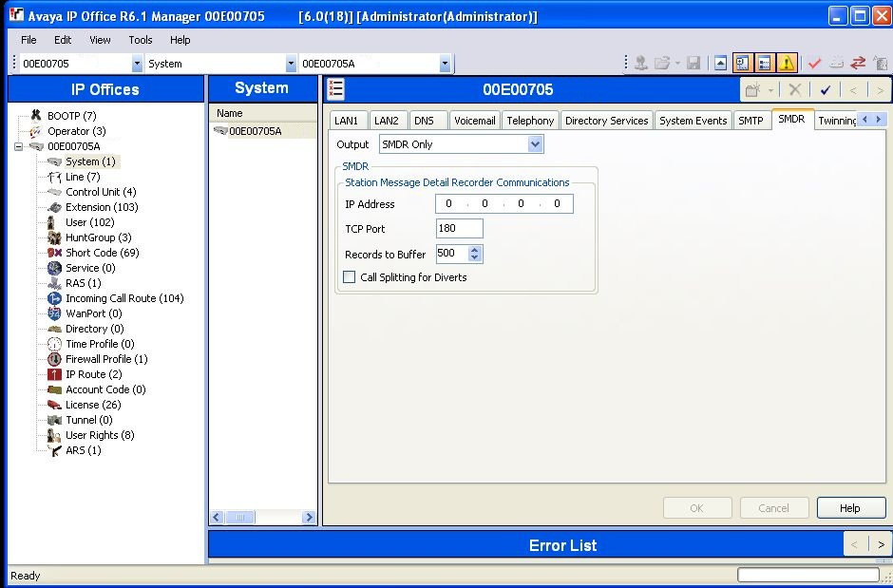Toggle the show/hide navigation pane icon
Viewport: 893px width, 588px height.
[x=742, y=64]
